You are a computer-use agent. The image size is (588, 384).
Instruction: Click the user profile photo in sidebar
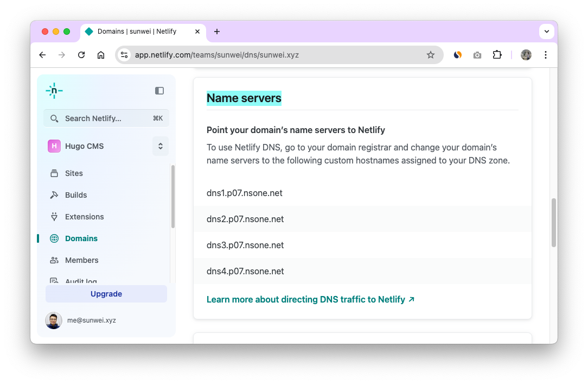tap(54, 320)
